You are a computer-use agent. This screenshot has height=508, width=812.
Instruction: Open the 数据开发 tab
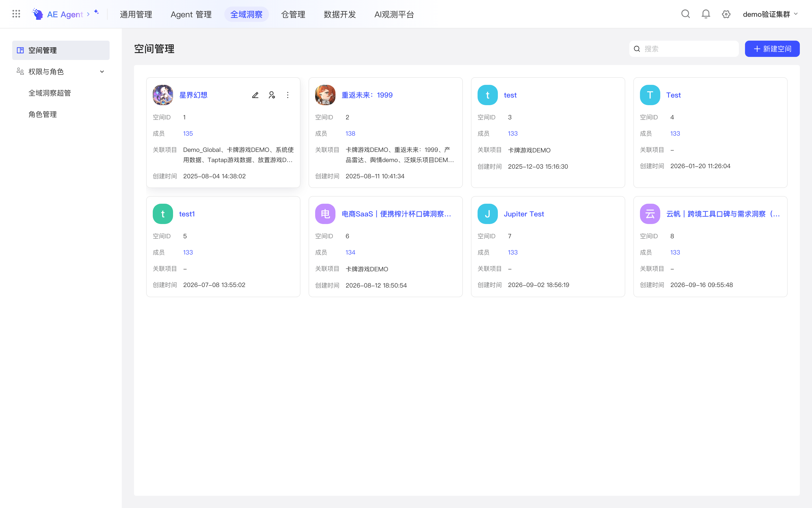pos(340,14)
